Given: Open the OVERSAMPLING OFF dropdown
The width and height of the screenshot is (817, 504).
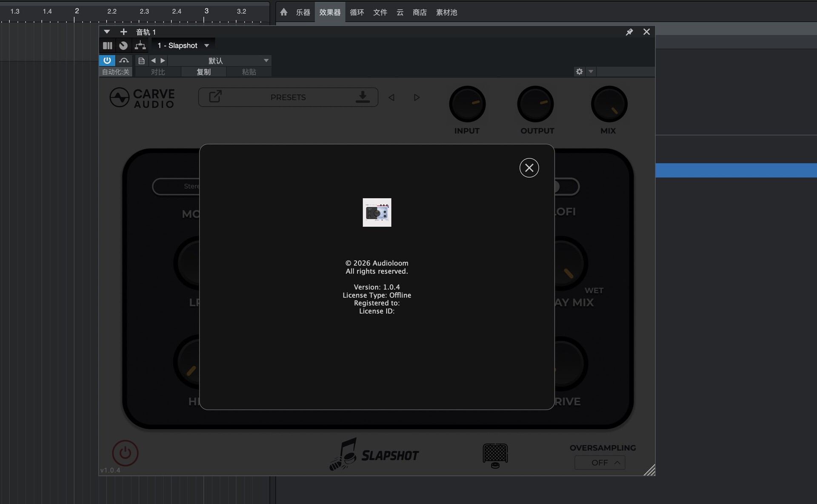Looking at the screenshot, I should click(x=600, y=462).
